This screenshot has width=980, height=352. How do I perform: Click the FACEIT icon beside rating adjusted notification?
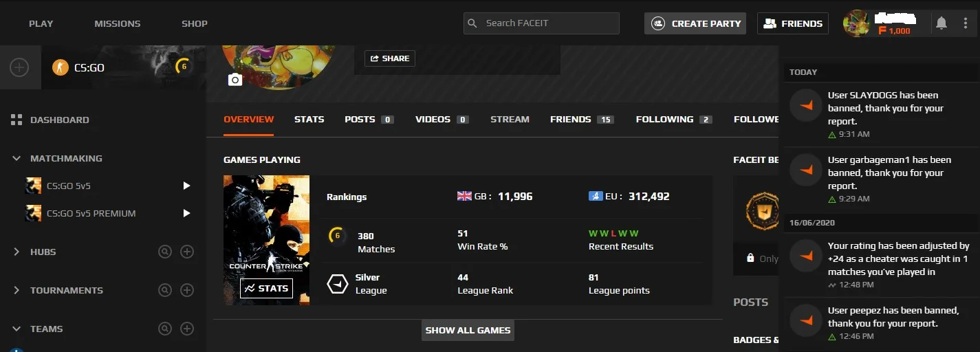(x=806, y=256)
